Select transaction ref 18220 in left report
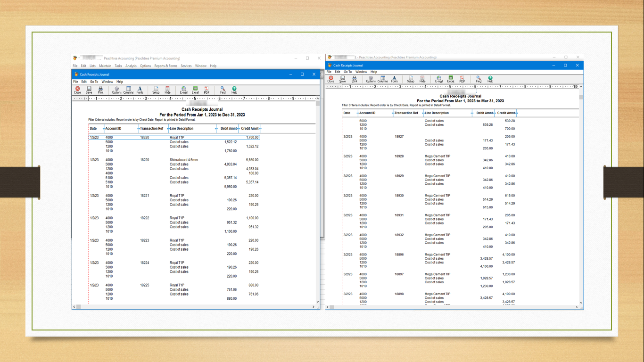Screen dimensions: 644x362 [145, 160]
